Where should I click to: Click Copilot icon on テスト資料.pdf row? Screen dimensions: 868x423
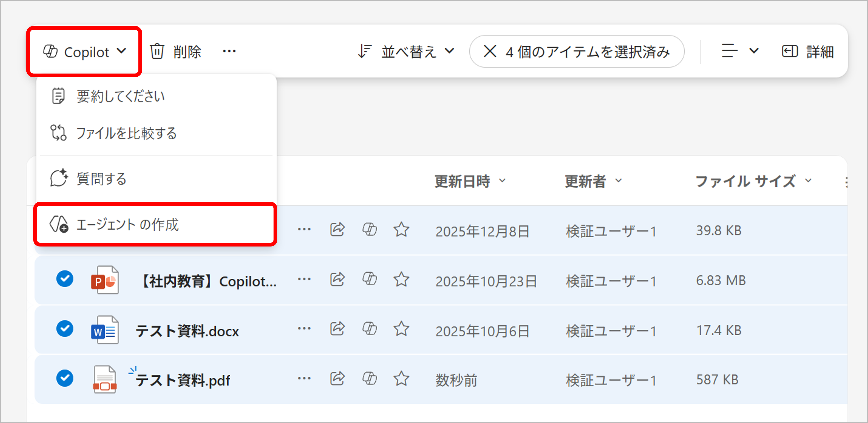pos(369,379)
